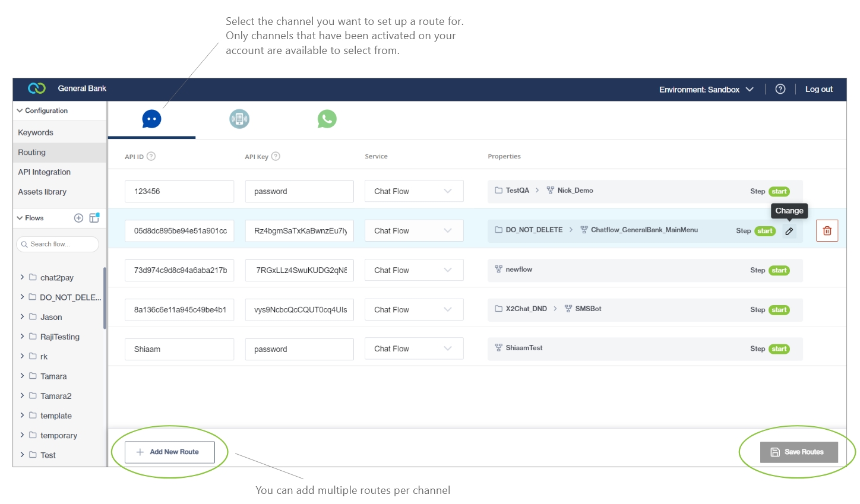Image resolution: width=860 pixels, height=504 pixels.
Task: Open Service dropdown for the Shiaam route
Action: pyautogui.click(x=413, y=349)
